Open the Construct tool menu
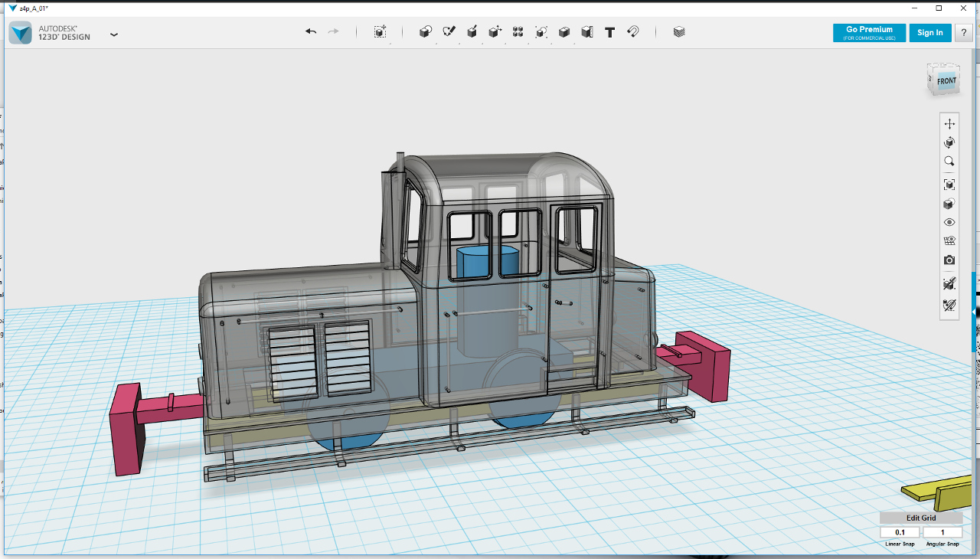Screen dimensions: 980x559 coord(472,32)
